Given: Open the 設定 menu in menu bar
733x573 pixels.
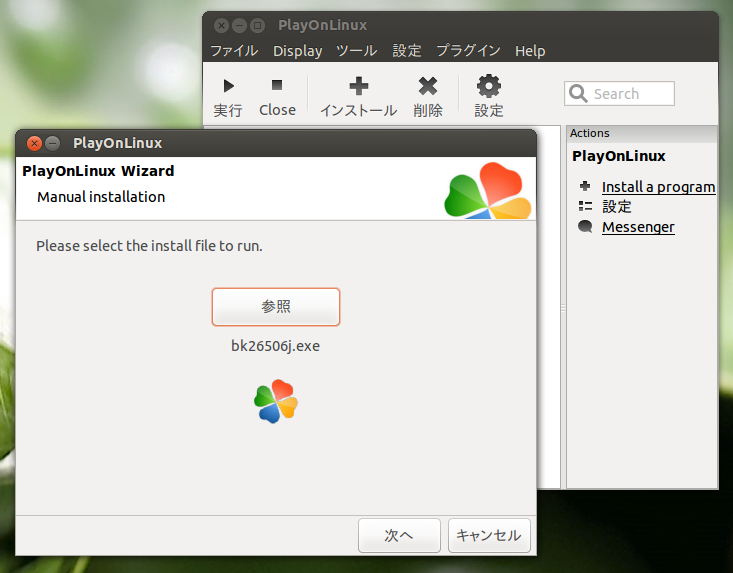Looking at the screenshot, I should (407, 50).
